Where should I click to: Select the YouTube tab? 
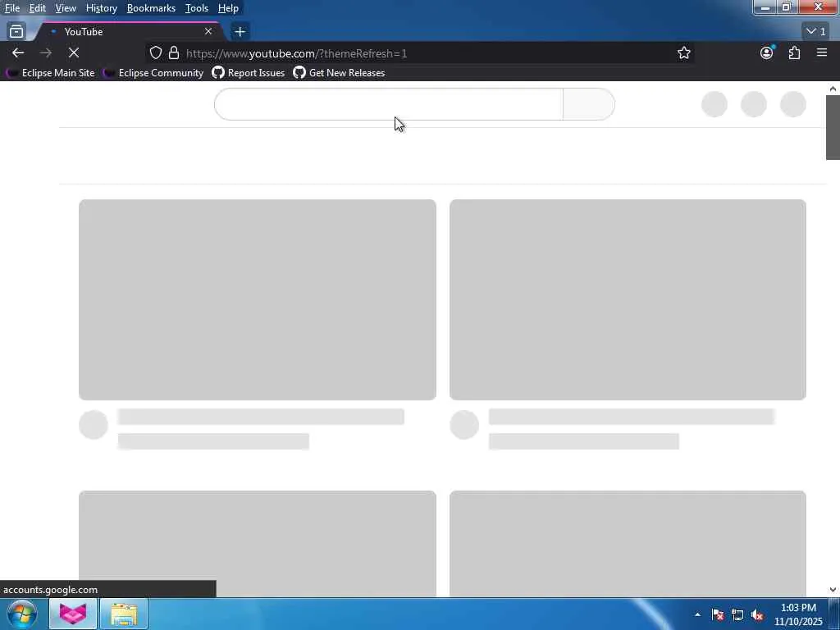coord(129,32)
